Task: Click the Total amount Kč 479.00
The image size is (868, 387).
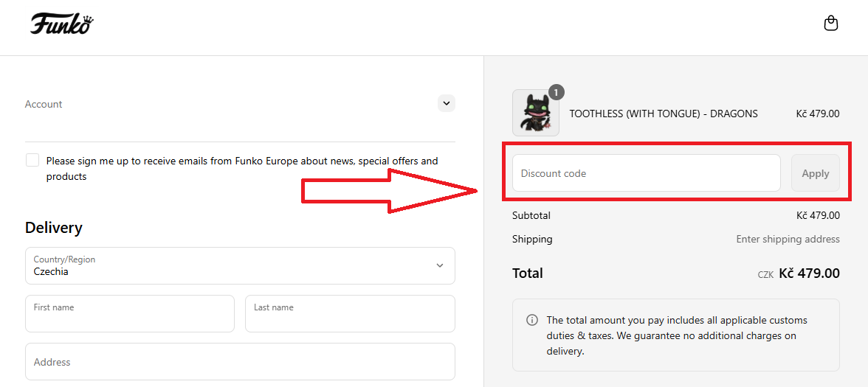Action: pyautogui.click(x=809, y=273)
